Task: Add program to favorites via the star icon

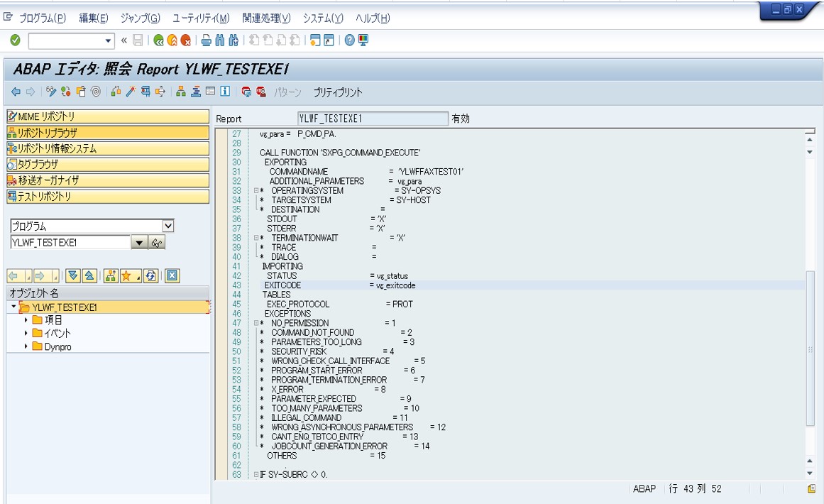Action: [x=127, y=275]
